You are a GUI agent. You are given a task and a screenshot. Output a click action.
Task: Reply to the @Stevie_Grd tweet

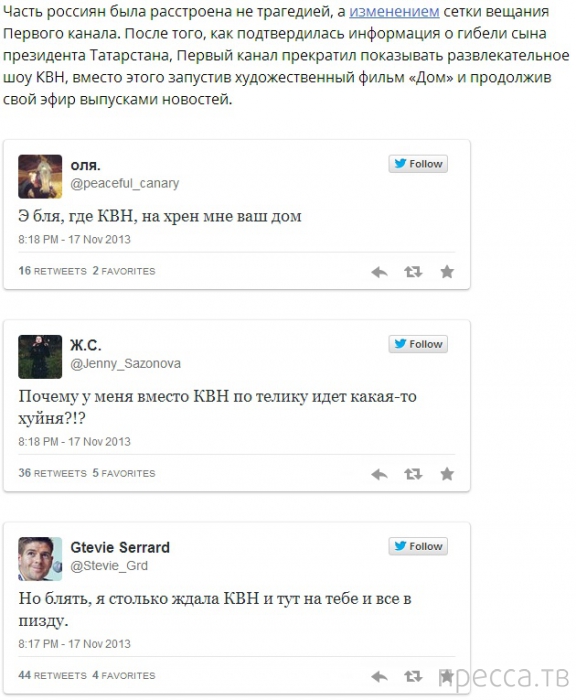(379, 677)
